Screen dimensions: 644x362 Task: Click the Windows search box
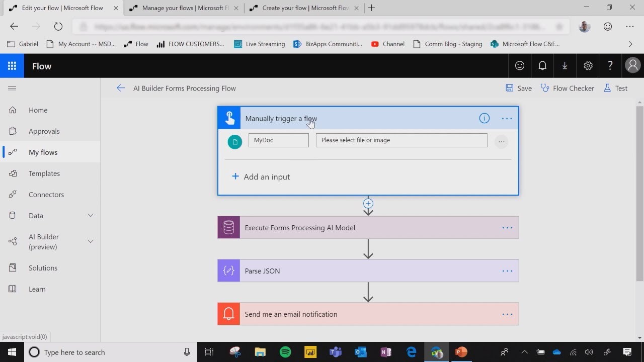[110, 352]
